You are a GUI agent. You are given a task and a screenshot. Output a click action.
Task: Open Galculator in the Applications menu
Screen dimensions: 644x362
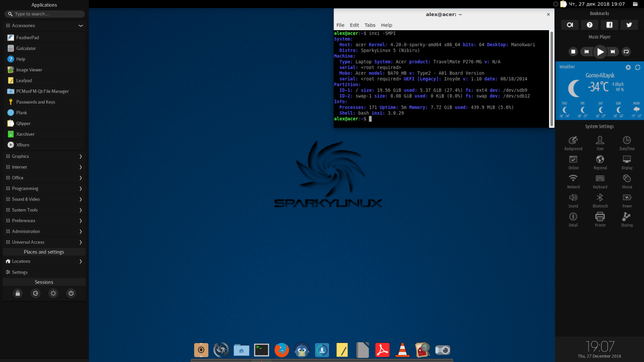click(44, 48)
